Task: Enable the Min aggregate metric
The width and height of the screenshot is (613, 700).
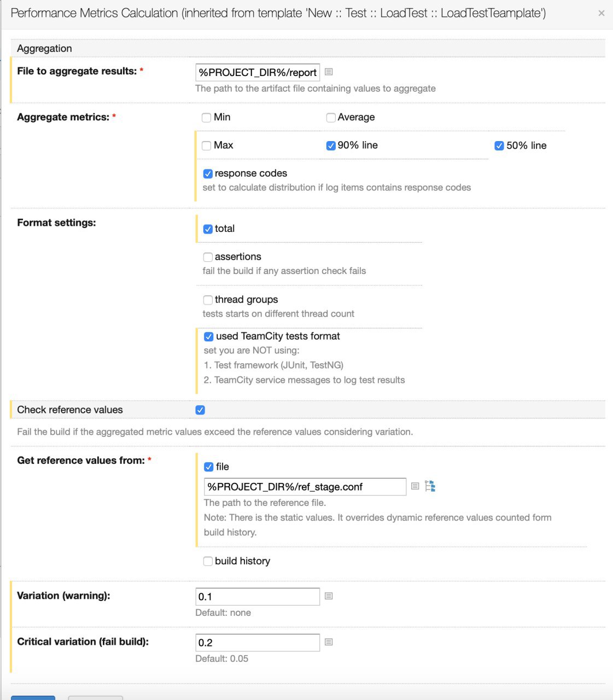Action: click(x=207, y=118)
